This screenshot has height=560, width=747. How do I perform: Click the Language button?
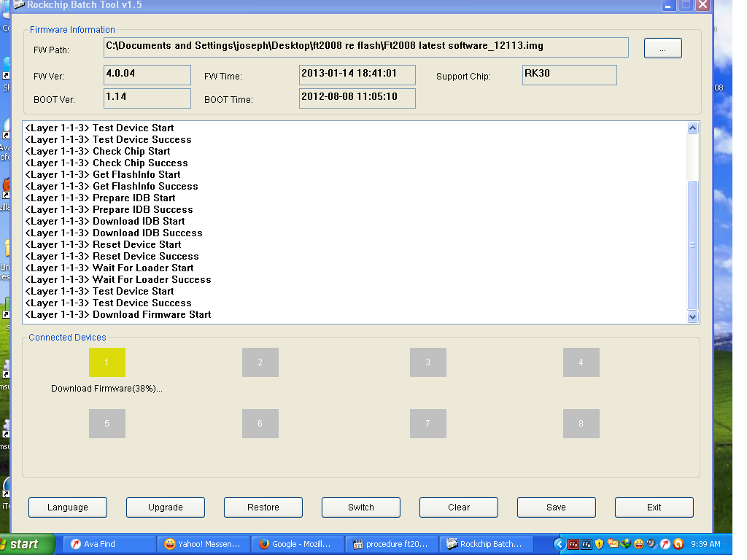tap(68, 507)
